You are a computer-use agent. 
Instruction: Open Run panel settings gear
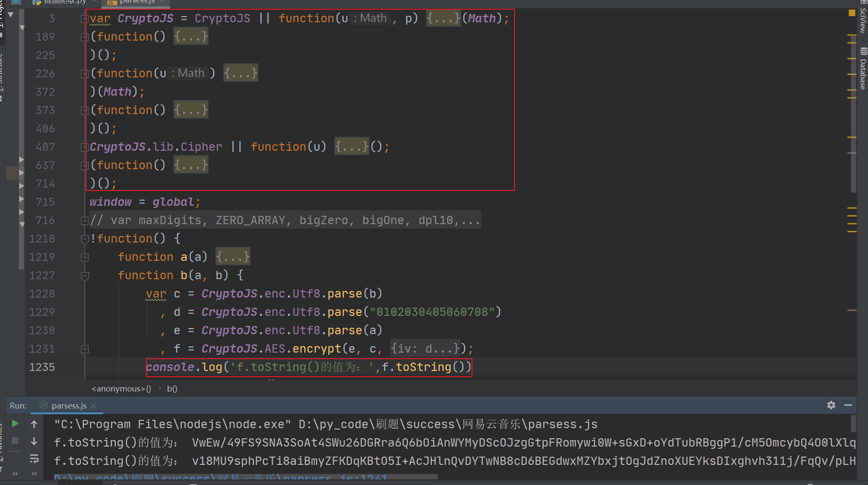pyautogui.click(x=831, y=405)
